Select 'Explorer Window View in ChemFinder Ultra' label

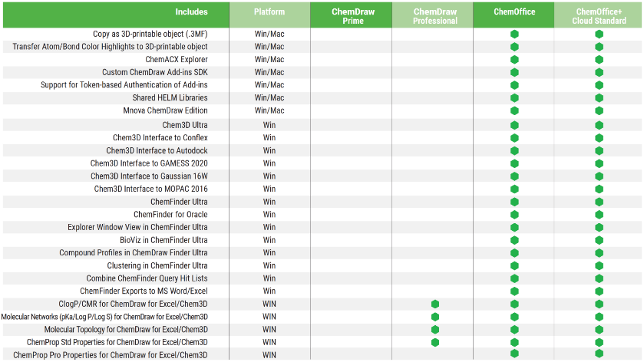[137, 227]
